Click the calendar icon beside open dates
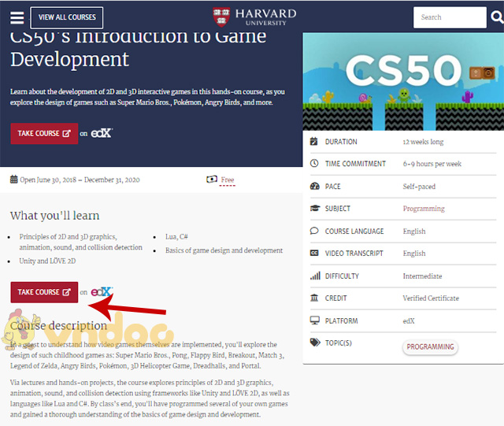504x426 pixels. 14,180
